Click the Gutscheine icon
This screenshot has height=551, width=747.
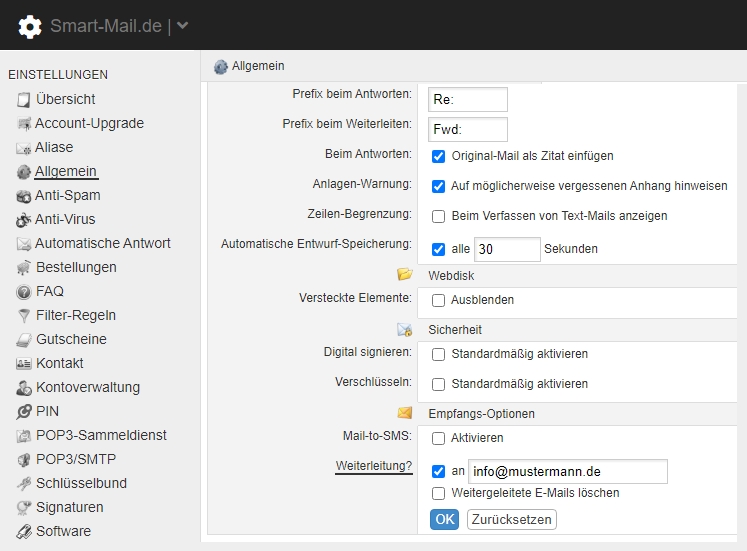click(x=23, y=340)
